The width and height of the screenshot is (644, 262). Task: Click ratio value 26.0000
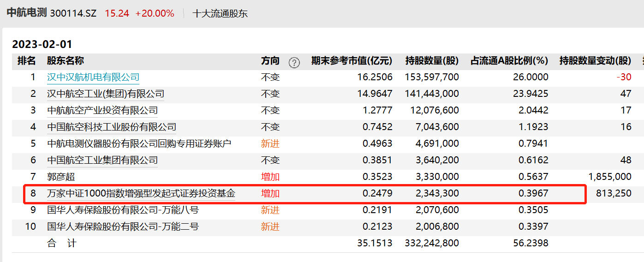(x=531, y=77)
